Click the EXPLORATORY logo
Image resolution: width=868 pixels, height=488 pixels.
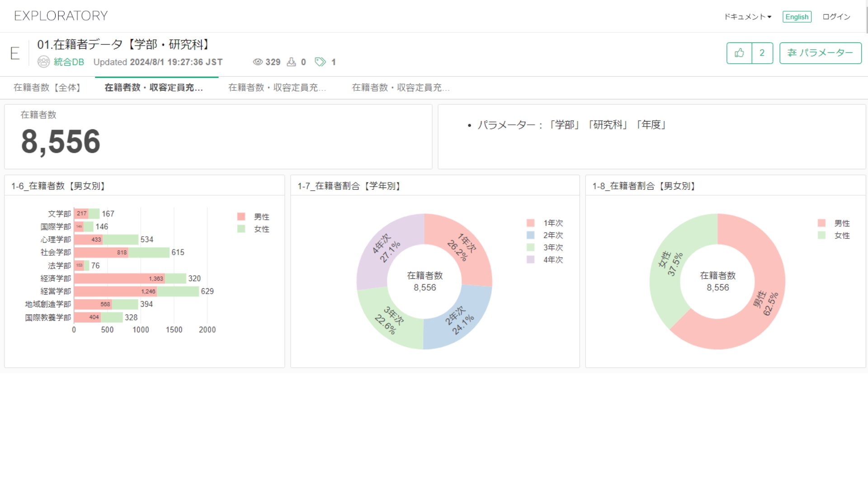(61, 16)
